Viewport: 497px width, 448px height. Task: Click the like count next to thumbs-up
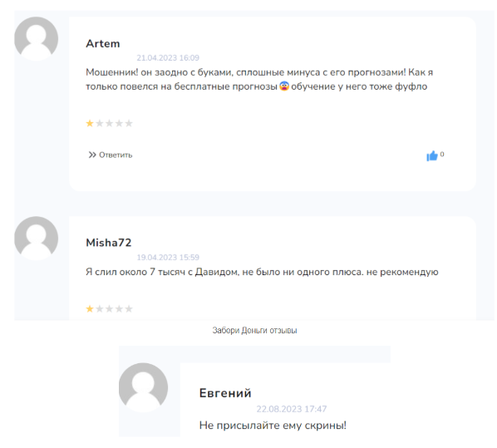442,154
